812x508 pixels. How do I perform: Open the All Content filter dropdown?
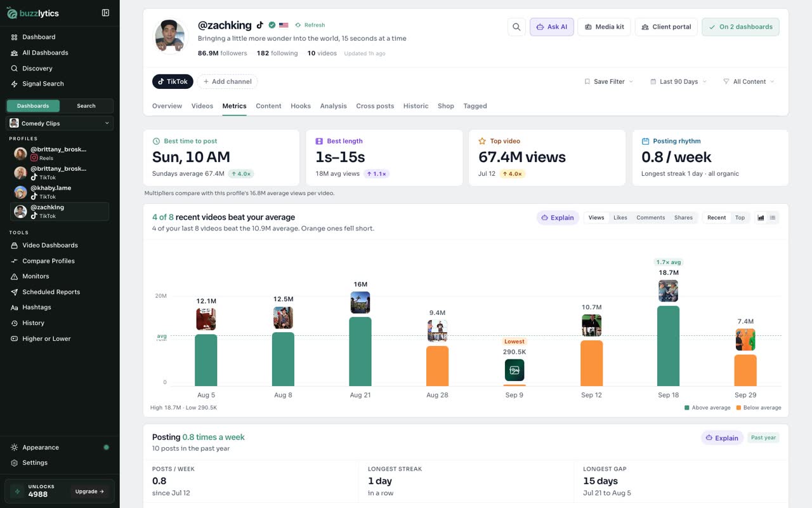tap(749, 81)
